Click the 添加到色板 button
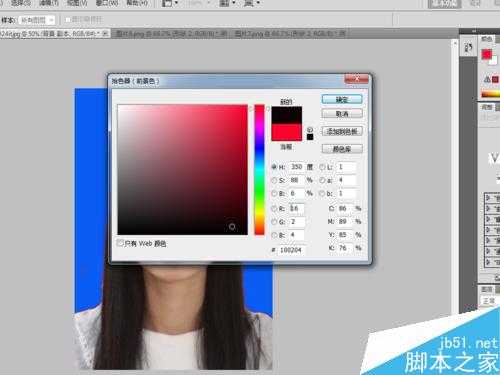Image resolution: width=500 pixels, height=375 pixels. coord(342,131)
